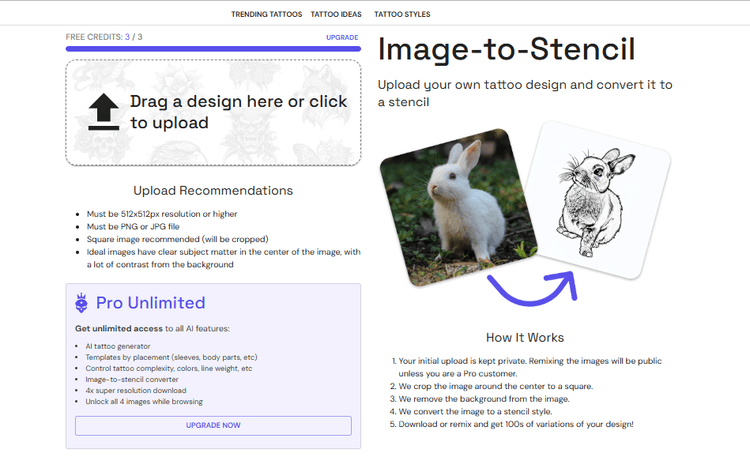
Task: Click the Pro Unlimited heading text
Action: click(x=151, y=303)
